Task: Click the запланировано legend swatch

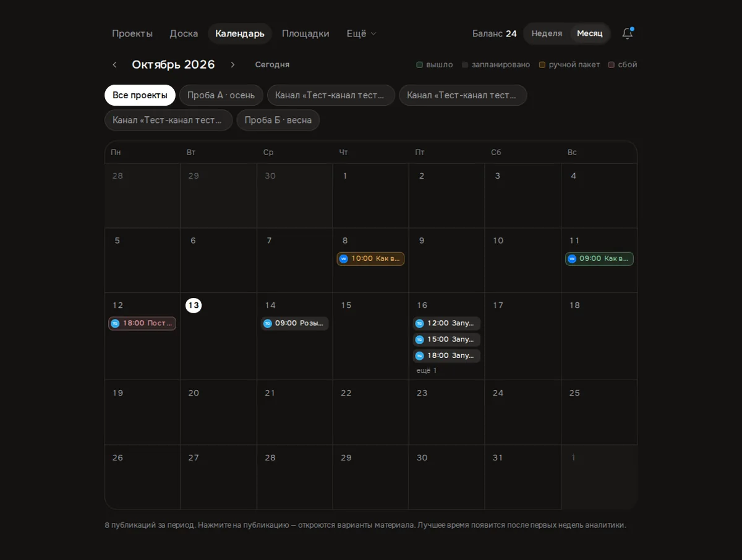Action: point(465,65)
